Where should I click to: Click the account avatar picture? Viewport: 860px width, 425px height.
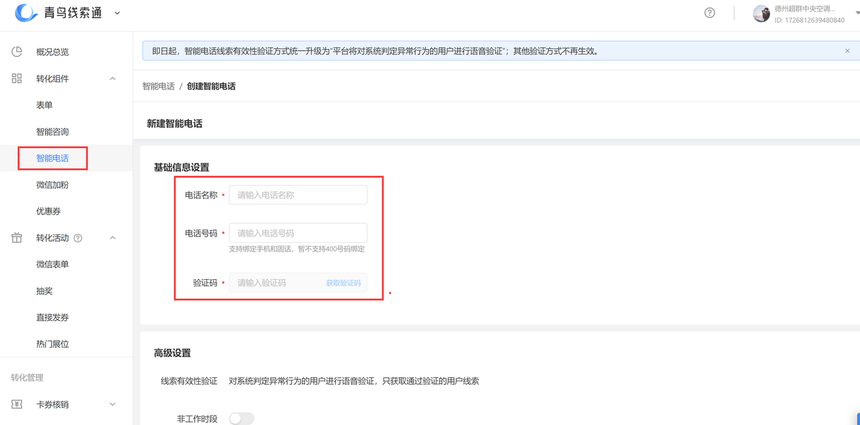click(761, 14)
